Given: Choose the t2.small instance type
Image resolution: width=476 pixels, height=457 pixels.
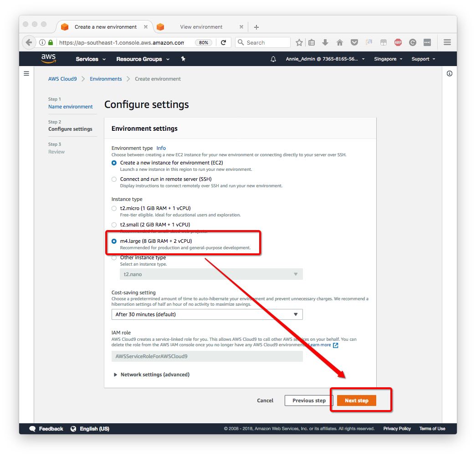Looking at the screenshot, I should click(114, 225).
